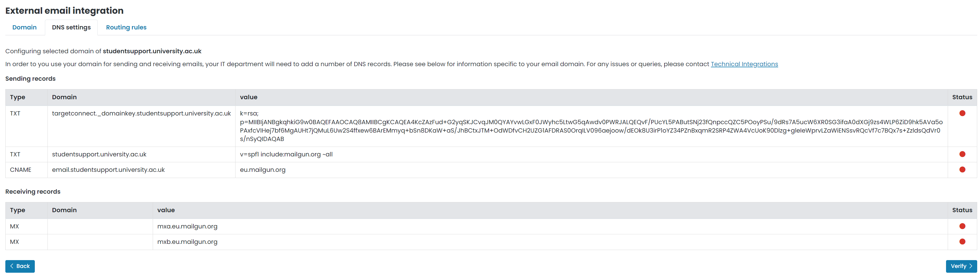This screenshot has width=980, height=280.
Task: Click the red status dot for SPF record
Action: pos(962,154)
